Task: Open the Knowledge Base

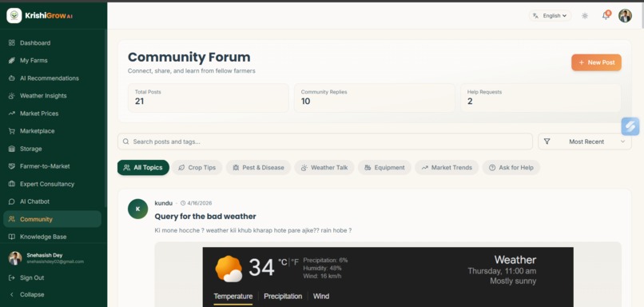Action: [x=53, y=237]
